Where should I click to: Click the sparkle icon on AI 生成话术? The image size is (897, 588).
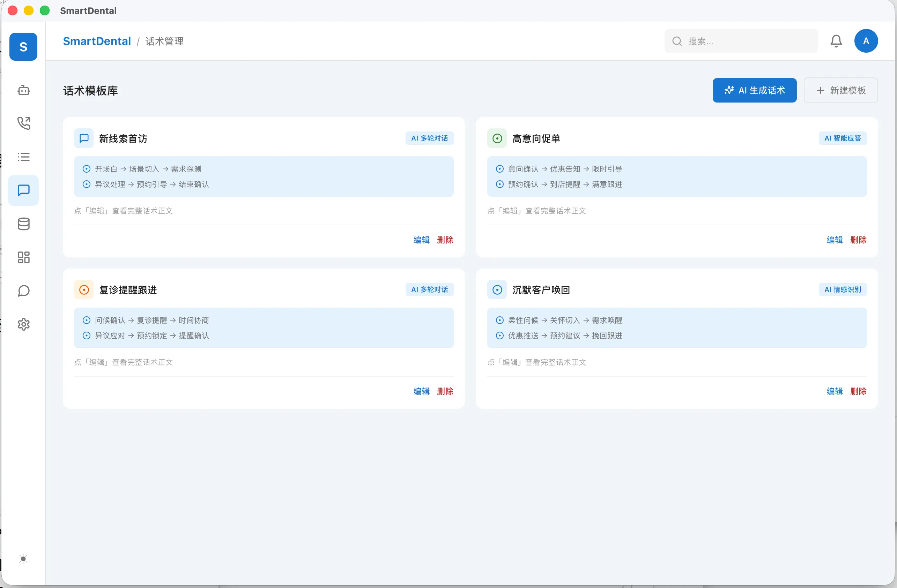[729, 90]
